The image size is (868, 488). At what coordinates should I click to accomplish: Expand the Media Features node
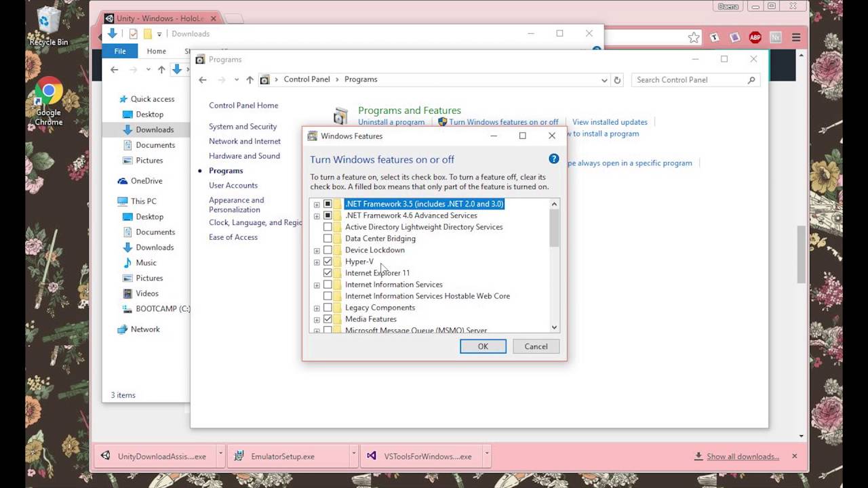[x=317, y=319]
